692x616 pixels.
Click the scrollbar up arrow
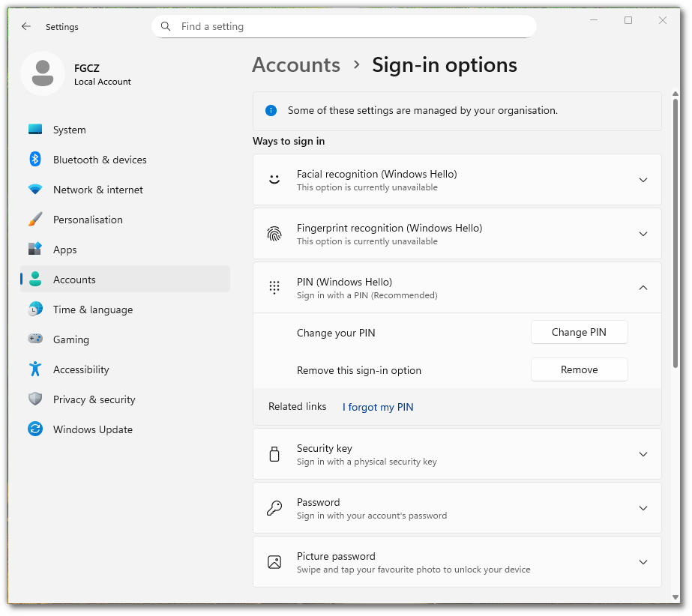click(x=676, y=94)
